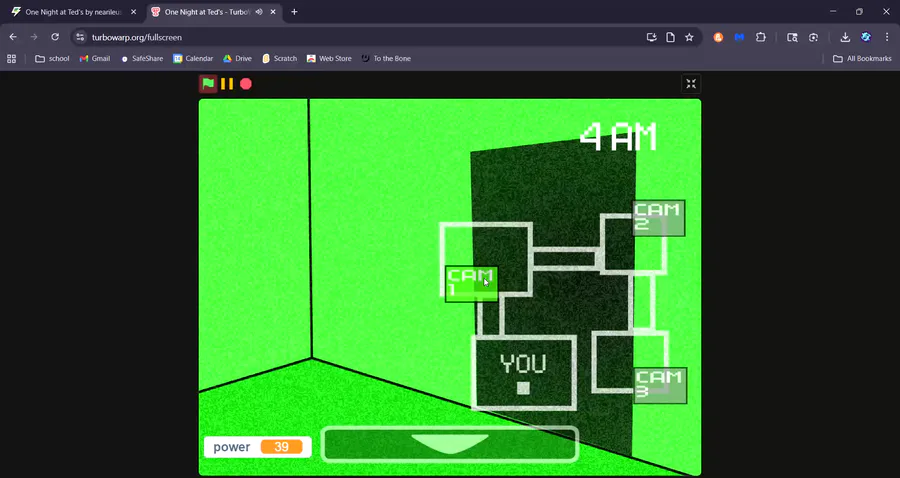900x478 pixels.
Task: Open the Gmail bookmark
Action: [x=95, y=59]
